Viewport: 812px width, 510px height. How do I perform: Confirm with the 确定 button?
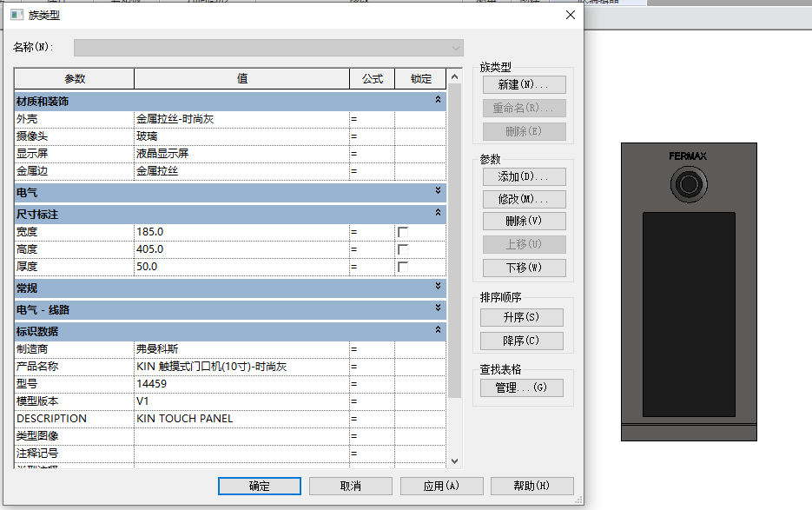tap(260, 487)
